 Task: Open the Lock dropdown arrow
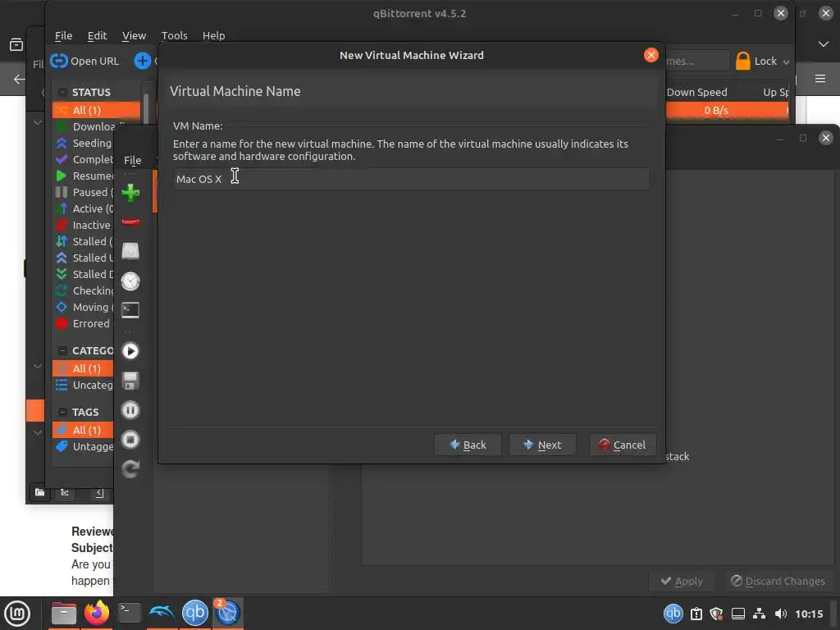point(786,62)
